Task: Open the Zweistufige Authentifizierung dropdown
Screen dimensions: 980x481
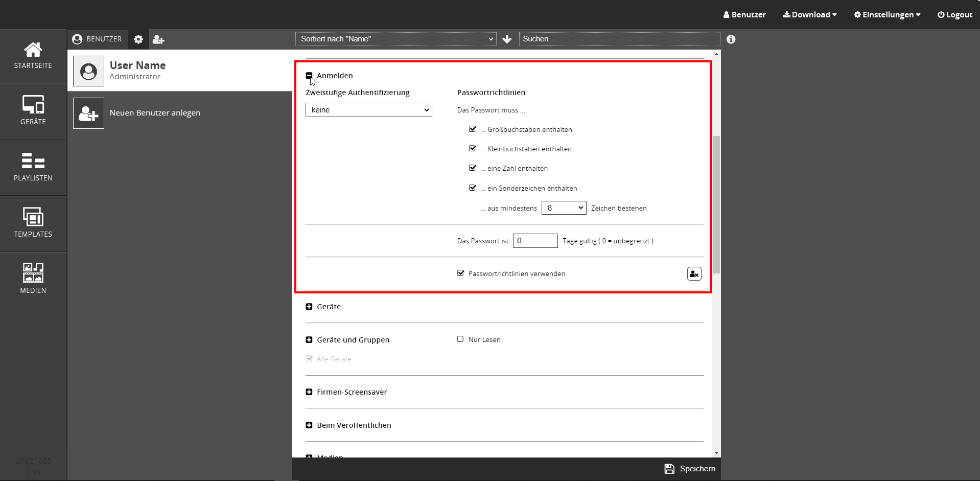Action: point(368,110)
